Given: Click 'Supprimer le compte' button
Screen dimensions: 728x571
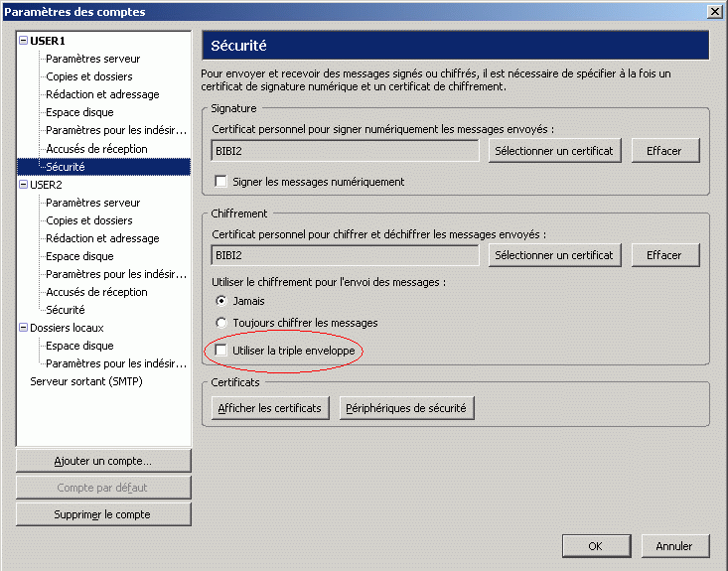Looking at the screenshot, I should click(103, 514).
